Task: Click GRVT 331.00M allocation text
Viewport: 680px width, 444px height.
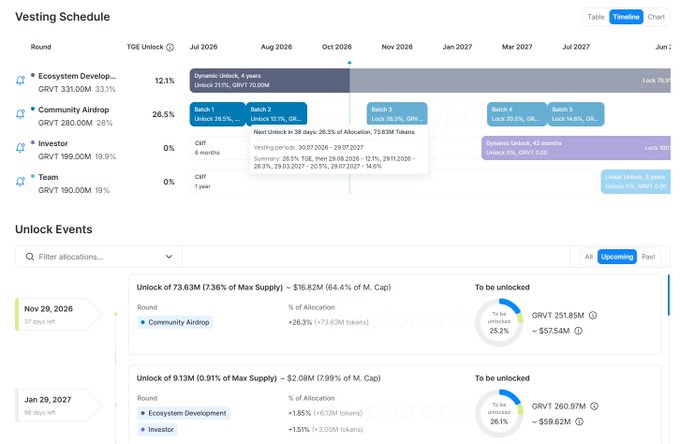Action: click(x=65, y=89)
